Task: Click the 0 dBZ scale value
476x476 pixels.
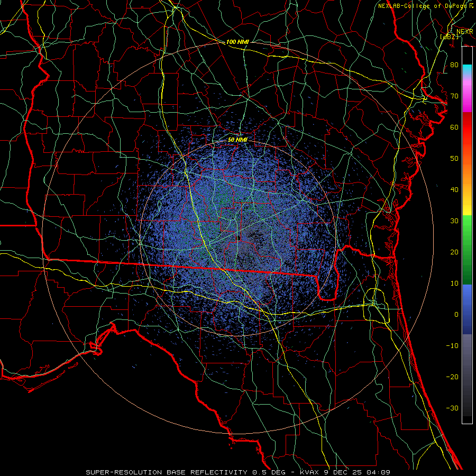Action: point(456,315)
